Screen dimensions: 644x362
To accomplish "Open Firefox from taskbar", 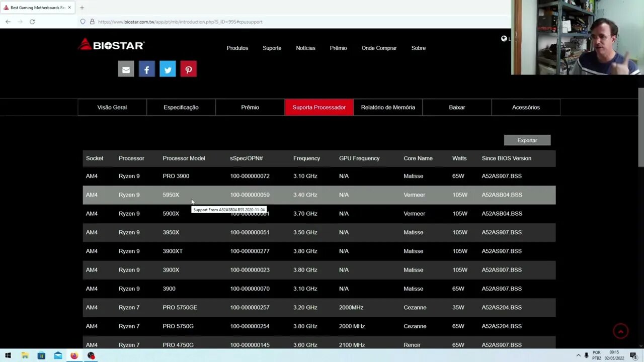I will (x=74, y=355).
